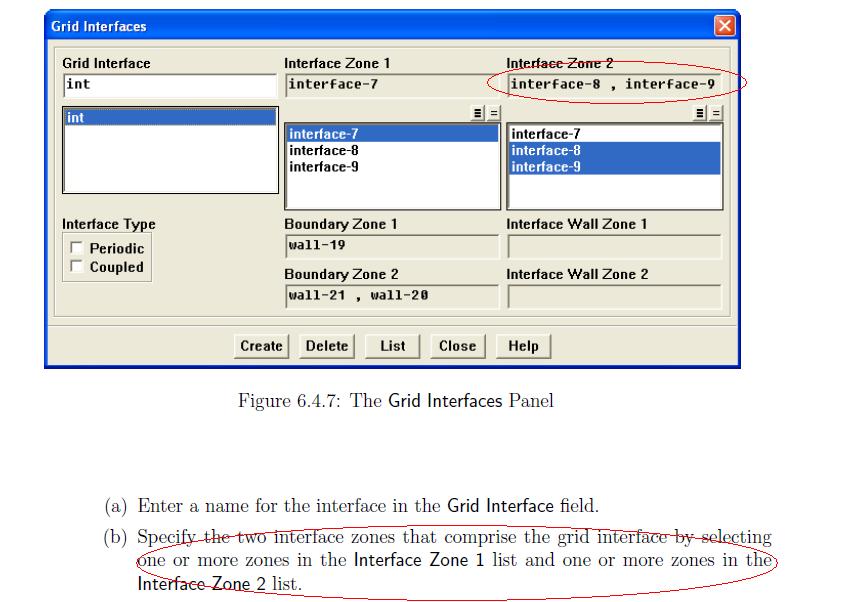Click select-all icon above Interface Zone 2 list
This screenshot has width=847, height=602.
[x=702, y=114]
